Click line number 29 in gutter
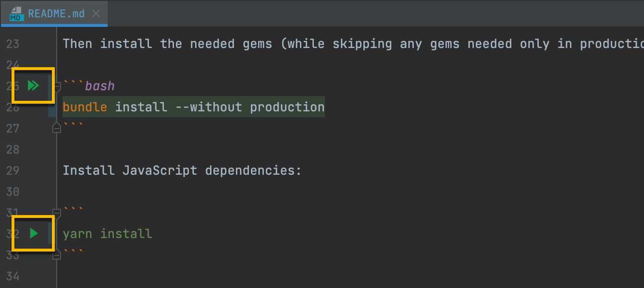This screenshot has width=644, height=288. (x=13, y=170)
